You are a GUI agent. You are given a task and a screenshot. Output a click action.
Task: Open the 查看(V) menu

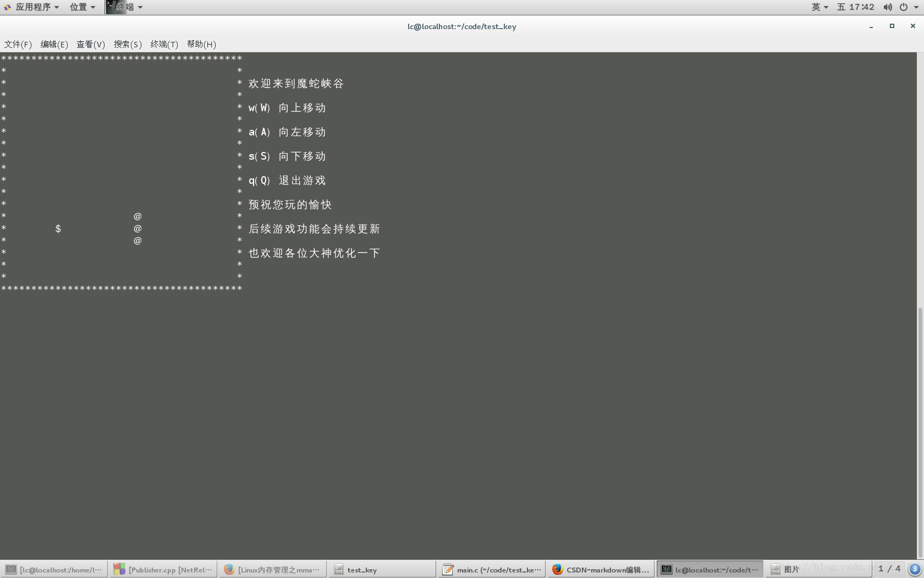click(91, 44)
